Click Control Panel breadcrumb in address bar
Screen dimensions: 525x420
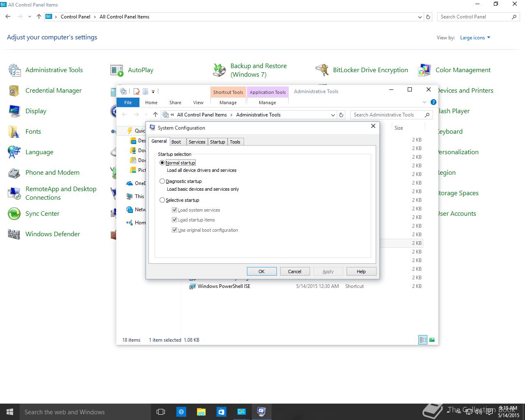tap(75, 17)
